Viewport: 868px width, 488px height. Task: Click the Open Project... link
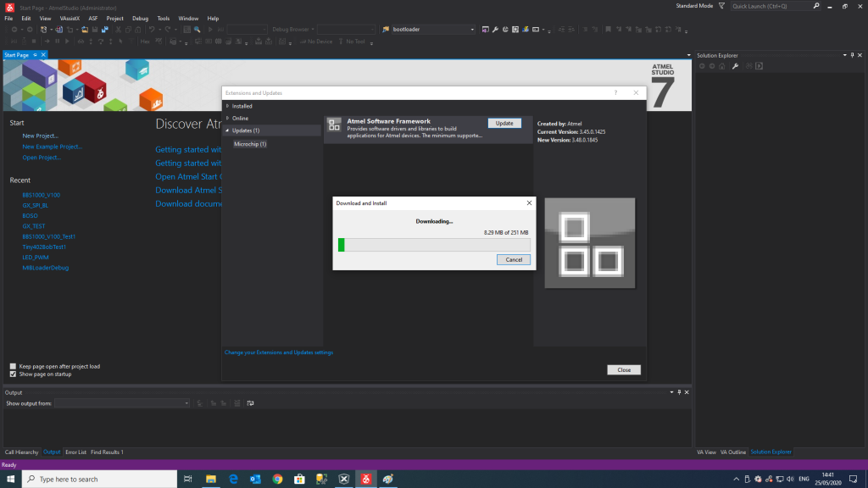pos(42,157)
